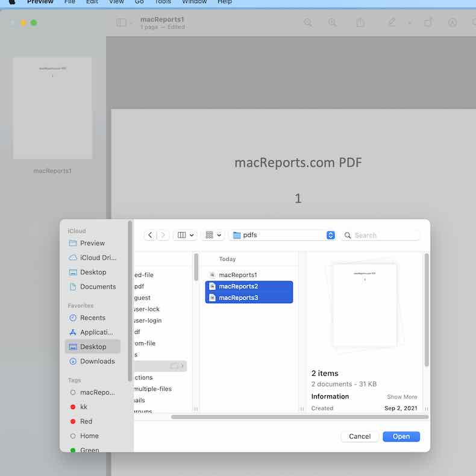
Task: Click the ed-file folder row
Action: [x=160, y=275]
